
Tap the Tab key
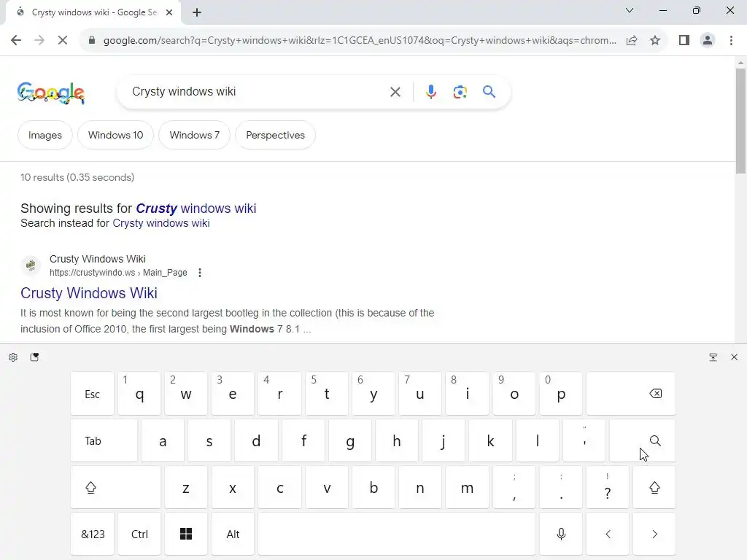[104, 440]
